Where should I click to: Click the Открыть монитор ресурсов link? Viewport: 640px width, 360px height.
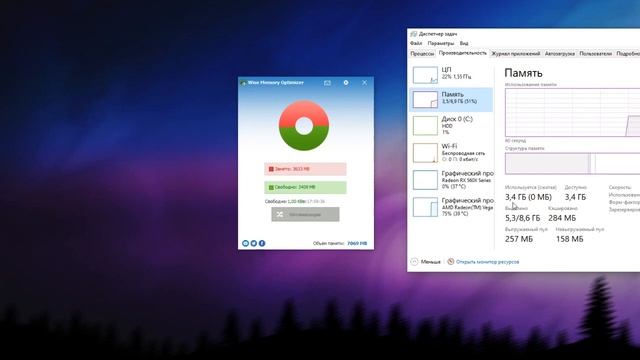click(x=487, y=262)
